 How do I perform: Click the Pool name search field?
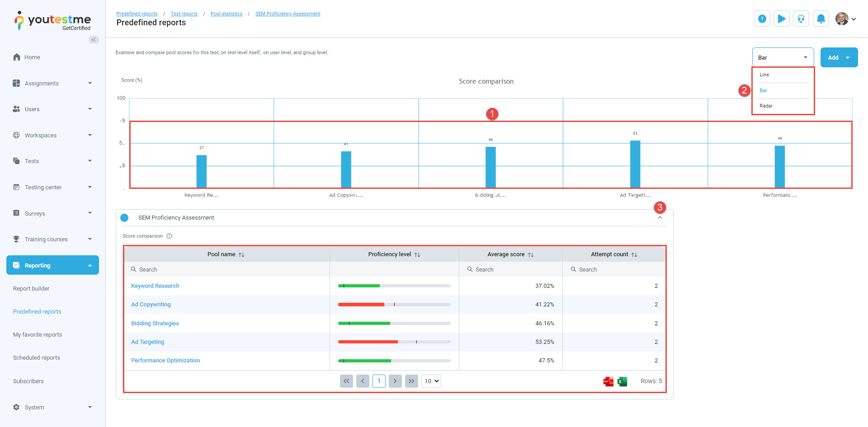[x=226, y=269]
